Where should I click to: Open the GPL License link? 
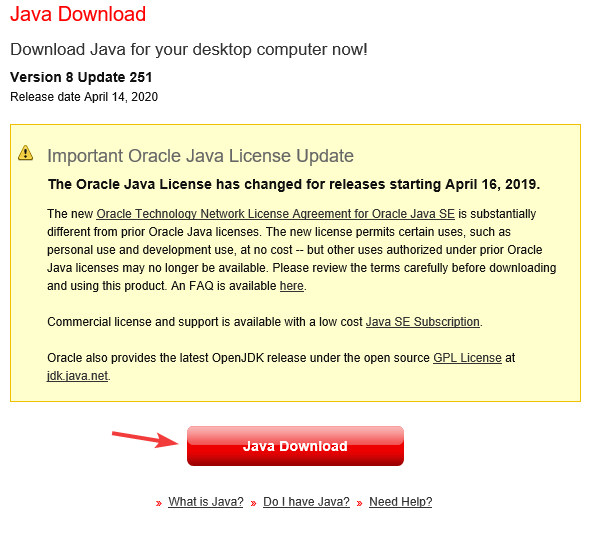pos(467,358)
